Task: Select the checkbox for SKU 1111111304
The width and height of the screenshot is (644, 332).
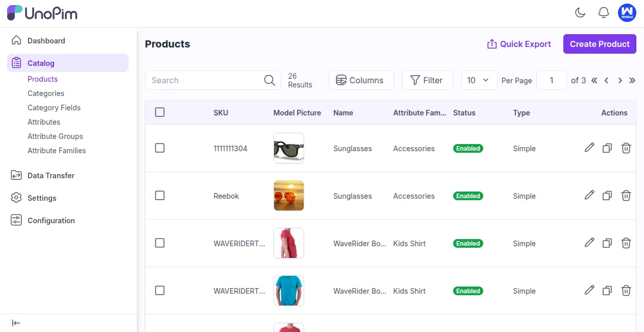Action: pyautogui.click(x=160, y=148)
